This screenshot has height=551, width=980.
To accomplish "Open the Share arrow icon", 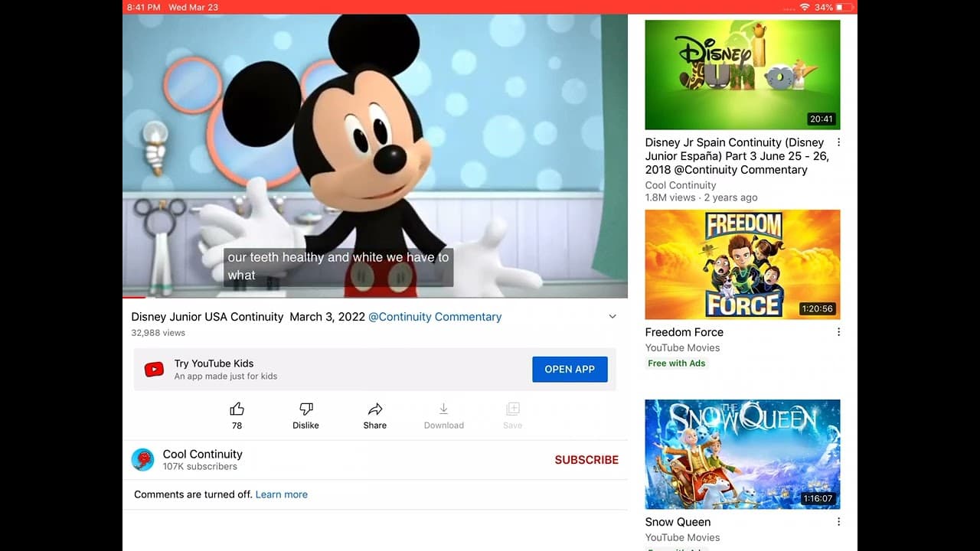I will (x=375, y=409).
